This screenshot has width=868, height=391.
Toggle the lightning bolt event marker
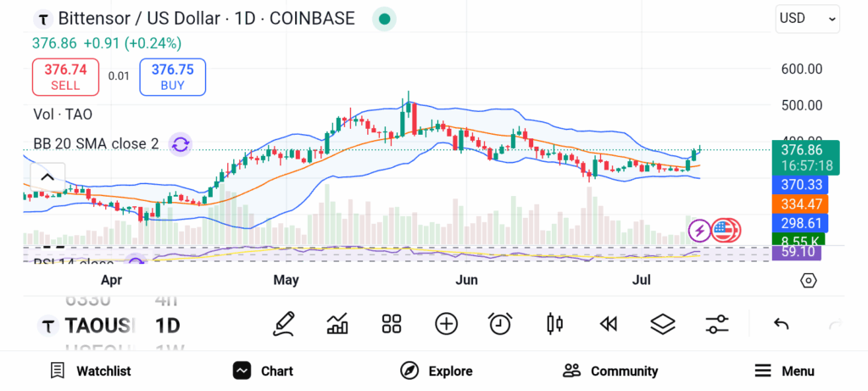click(699, 231)
